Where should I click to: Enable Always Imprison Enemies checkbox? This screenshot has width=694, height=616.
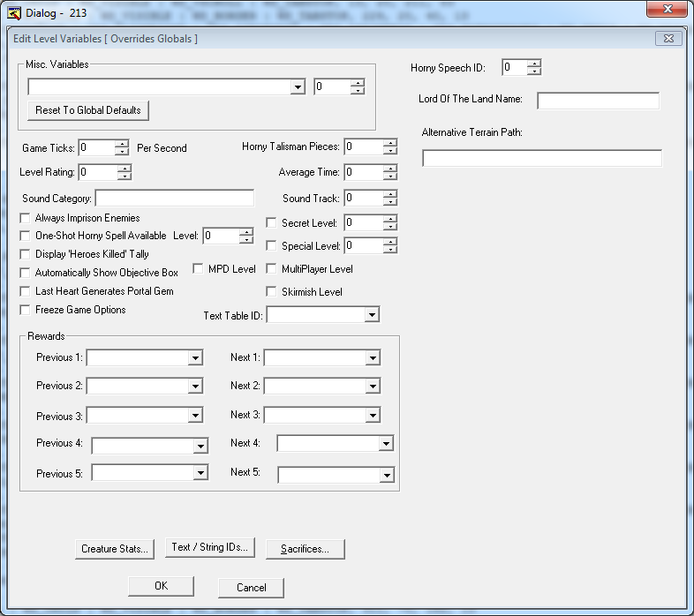click(25, 218)
